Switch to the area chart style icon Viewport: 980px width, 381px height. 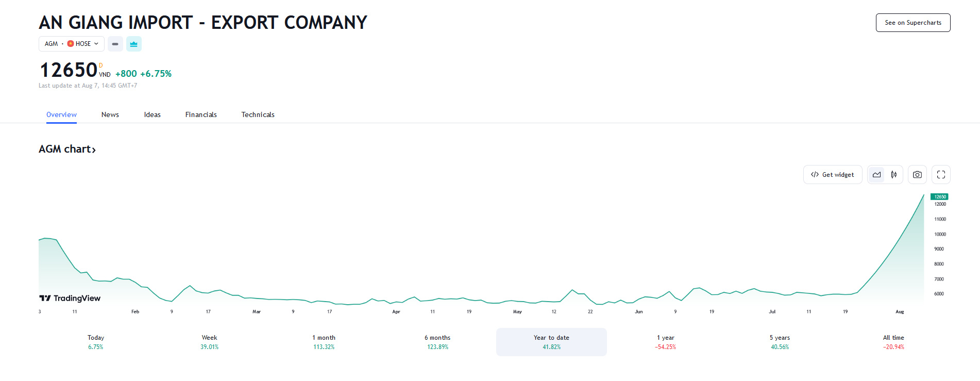(876, 175)
